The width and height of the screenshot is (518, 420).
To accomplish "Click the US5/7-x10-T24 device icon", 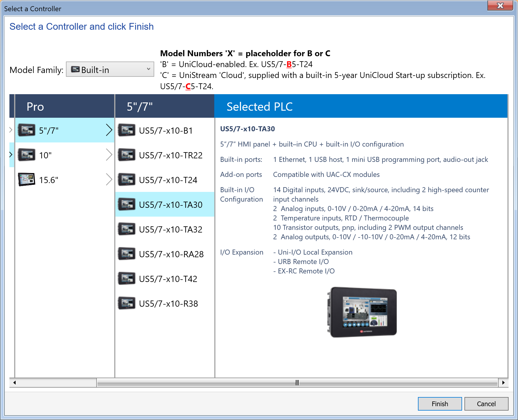I will point(127,180).
